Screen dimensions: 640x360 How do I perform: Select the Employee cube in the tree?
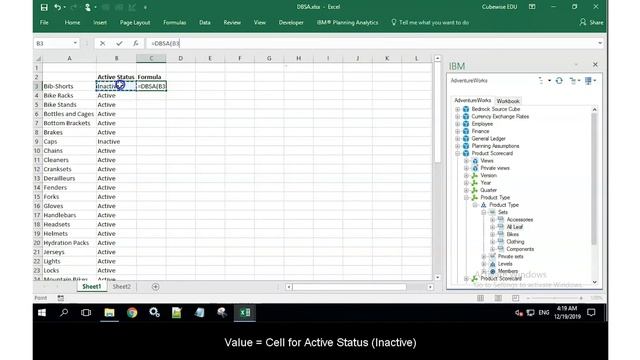click(482, 124)
